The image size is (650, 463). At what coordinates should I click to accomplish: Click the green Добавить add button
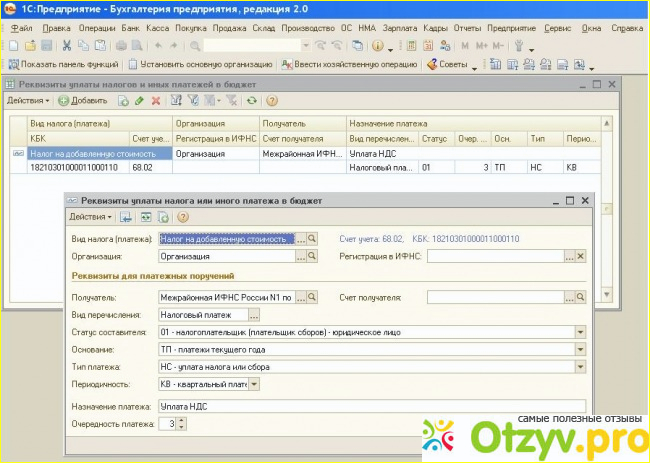(83, 101)
